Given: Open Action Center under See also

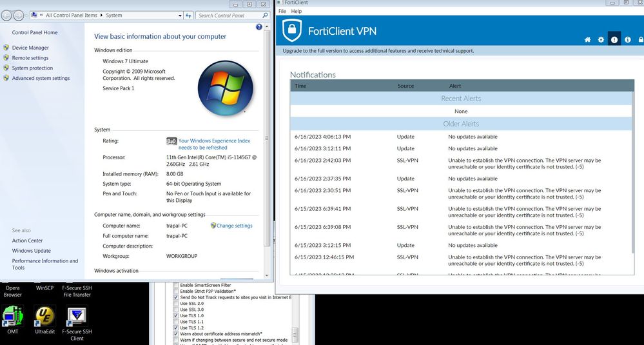Looking at the screenshot, I should (27, 241).
